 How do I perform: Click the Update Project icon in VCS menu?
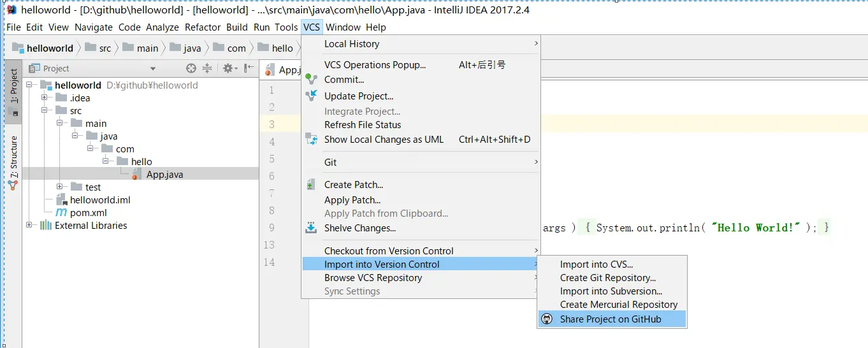(x=311, y=96)
